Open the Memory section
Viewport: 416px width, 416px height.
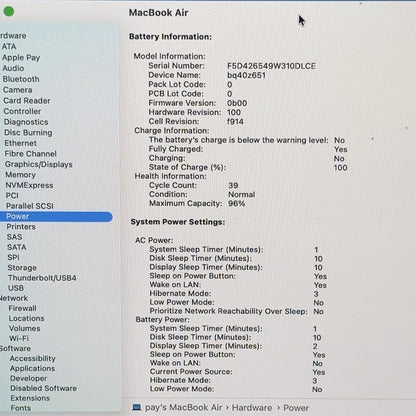[20, 175]
